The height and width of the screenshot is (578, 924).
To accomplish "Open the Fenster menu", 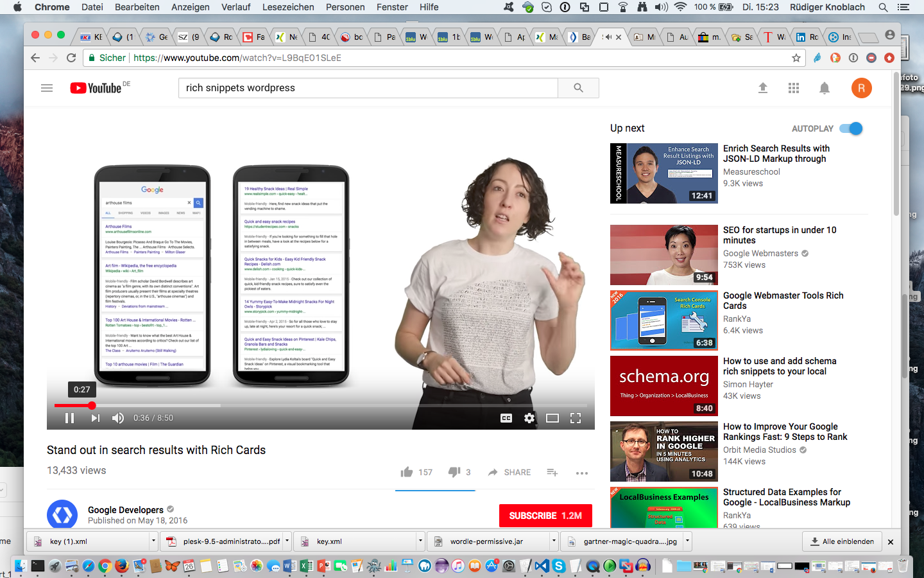I will 392,7.
